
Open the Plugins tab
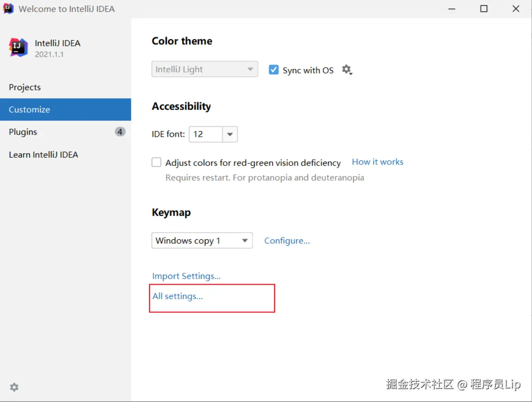(66, 132)
